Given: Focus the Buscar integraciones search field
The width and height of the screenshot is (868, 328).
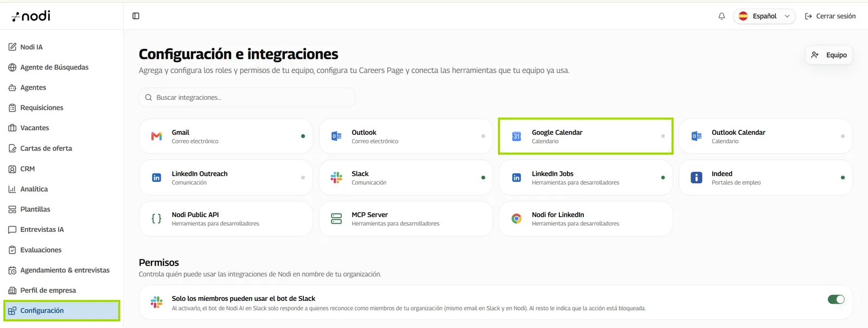Looking at the screenshot, I should point(247,97).
